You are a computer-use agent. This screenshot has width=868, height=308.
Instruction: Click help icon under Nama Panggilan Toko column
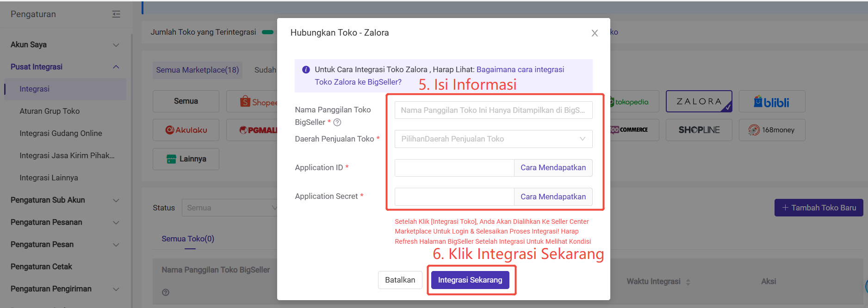coord(166,292)
